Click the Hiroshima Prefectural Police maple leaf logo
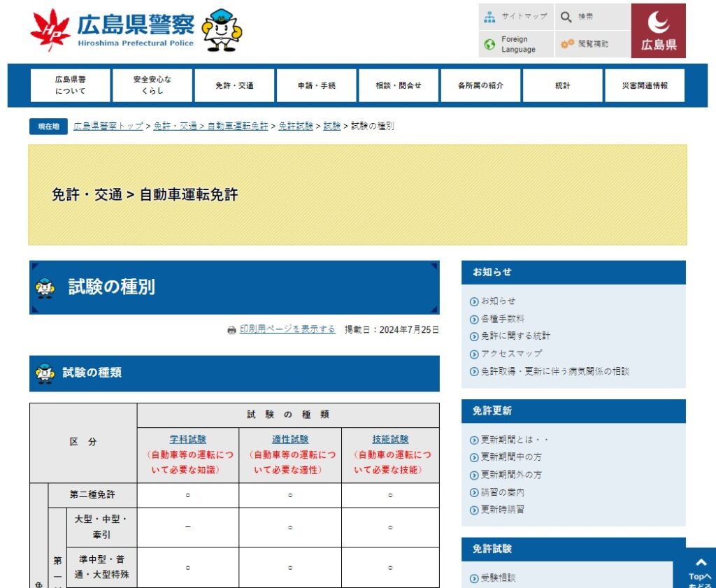 [50, 30]
